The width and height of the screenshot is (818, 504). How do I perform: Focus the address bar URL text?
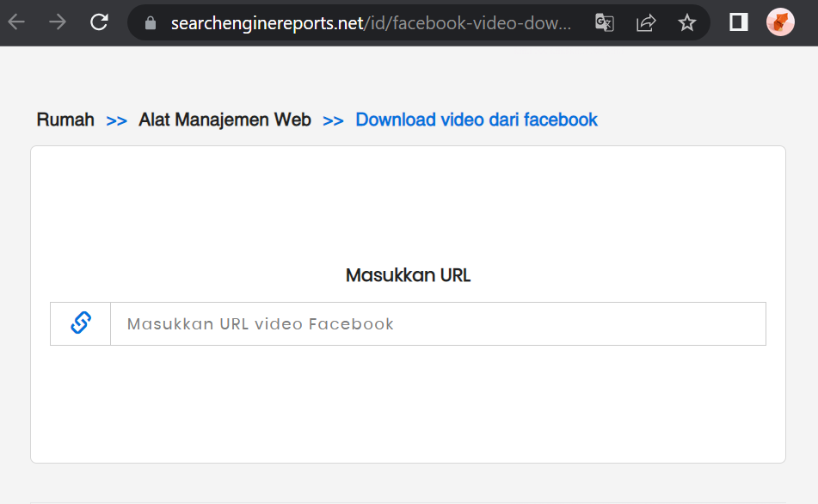[371, 23]
